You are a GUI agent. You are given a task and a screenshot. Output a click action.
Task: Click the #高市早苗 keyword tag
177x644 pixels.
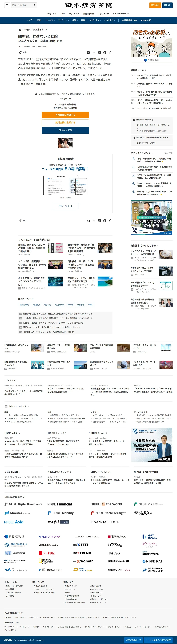click(24, 305)
